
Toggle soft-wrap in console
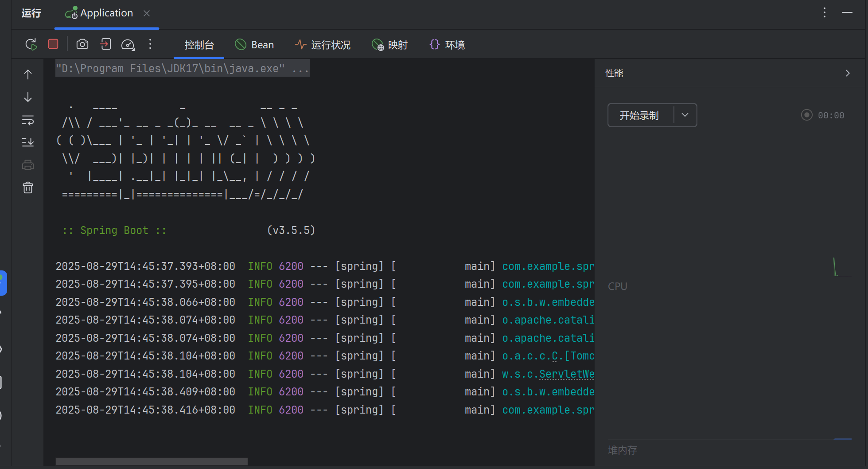(28, 120)
